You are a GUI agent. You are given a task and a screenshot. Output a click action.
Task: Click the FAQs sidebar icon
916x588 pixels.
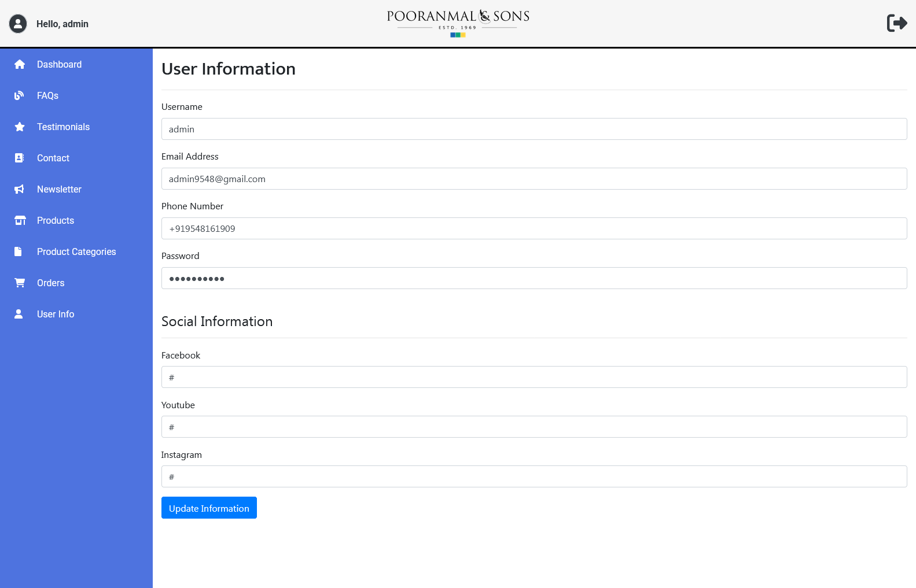(x=20, y=95)
